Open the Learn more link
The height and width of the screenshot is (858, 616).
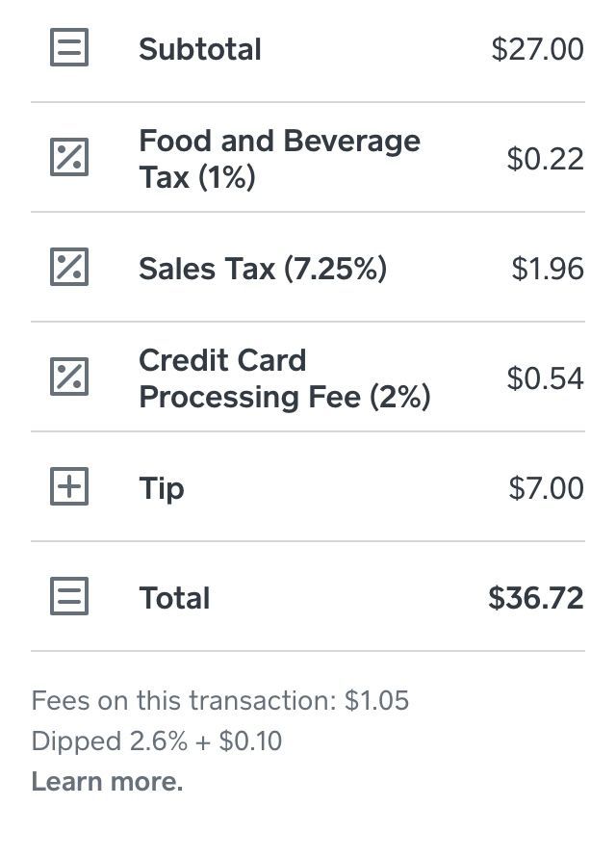click(x=107, y=782)
